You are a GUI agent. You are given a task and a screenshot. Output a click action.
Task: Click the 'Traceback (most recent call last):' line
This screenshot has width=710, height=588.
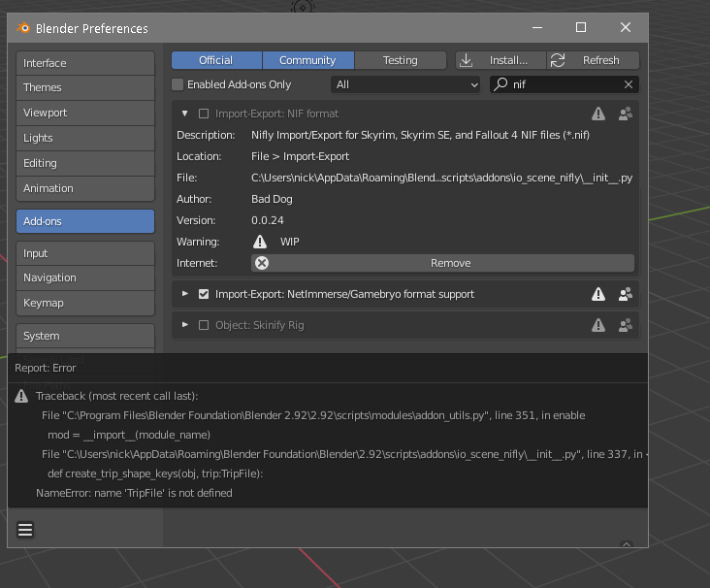click(x=116, y=396)
